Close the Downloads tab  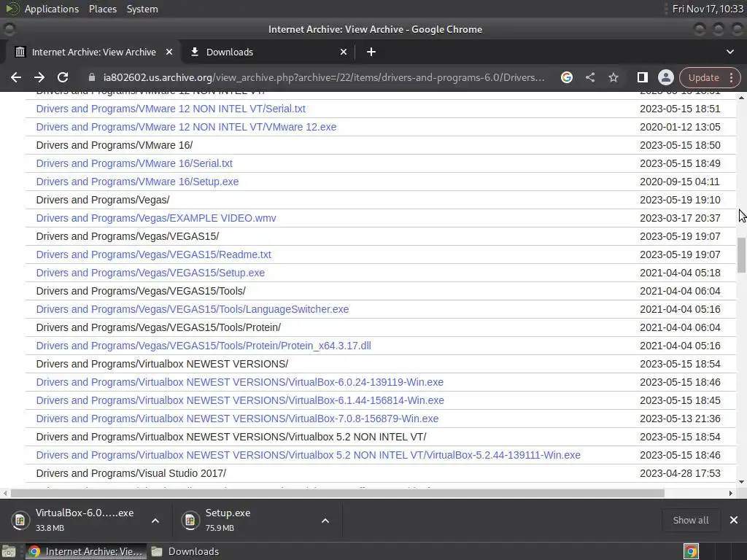[344, 52]
